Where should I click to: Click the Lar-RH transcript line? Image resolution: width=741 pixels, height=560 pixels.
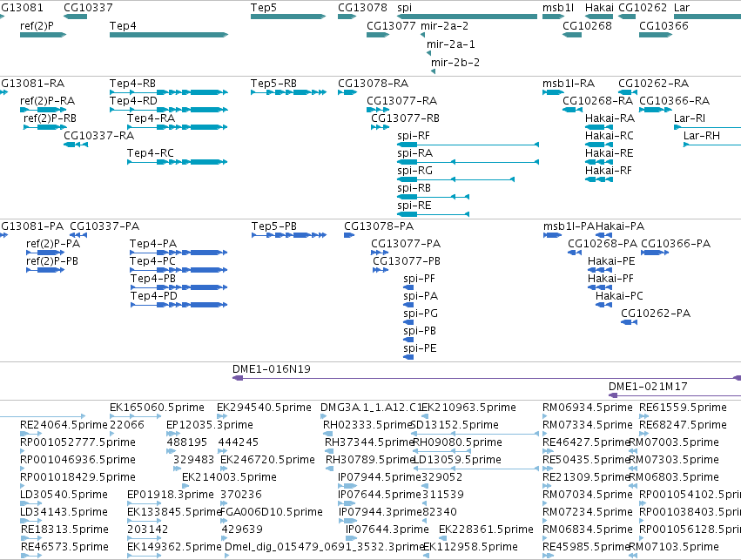click(x=712, y=145)
